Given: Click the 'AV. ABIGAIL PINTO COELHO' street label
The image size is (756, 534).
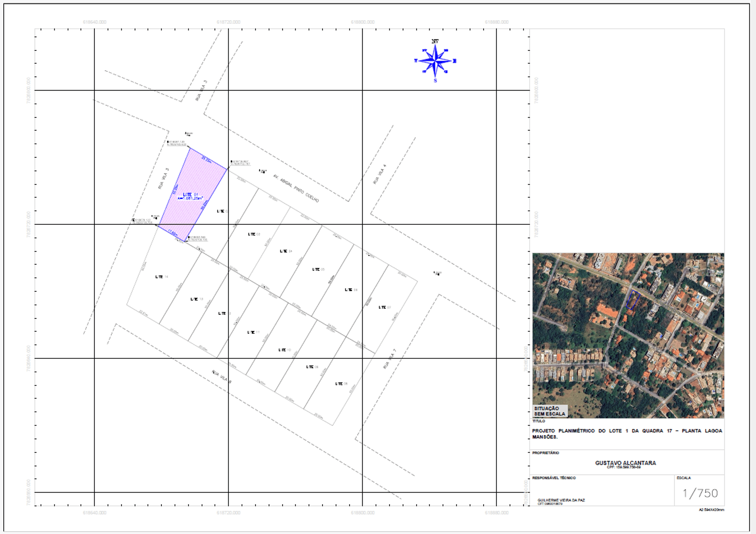Looking at the screenshot, I should (296, 189).
